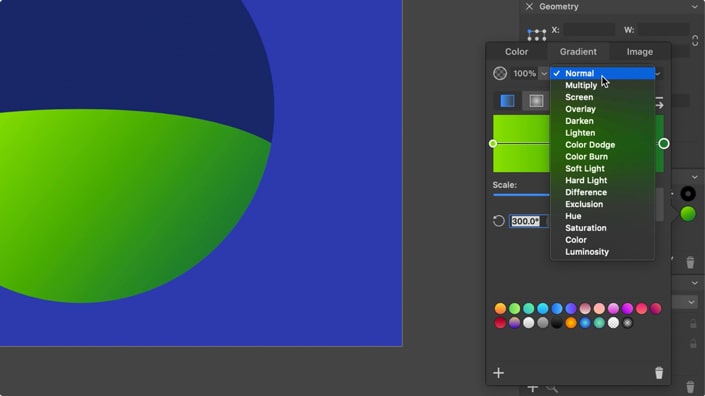Choose Hard Light from blend list
Viewport: 705px width, 396px height.
coord(602,180)
